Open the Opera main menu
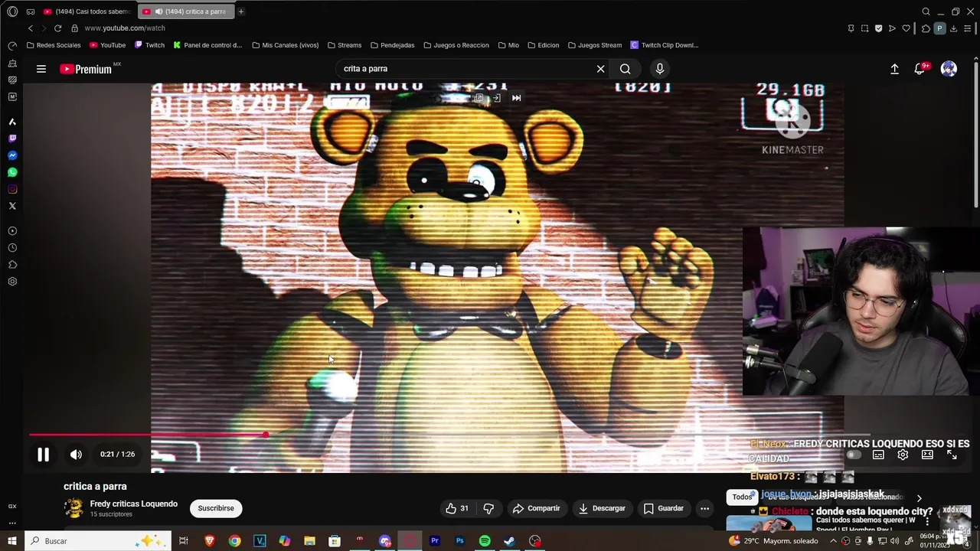 pos(12,11)
